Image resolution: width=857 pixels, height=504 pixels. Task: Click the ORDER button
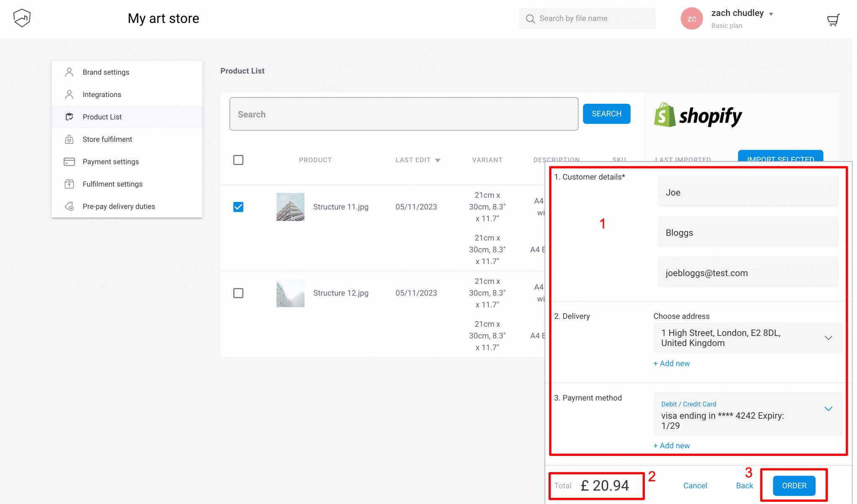pos(794,486)
